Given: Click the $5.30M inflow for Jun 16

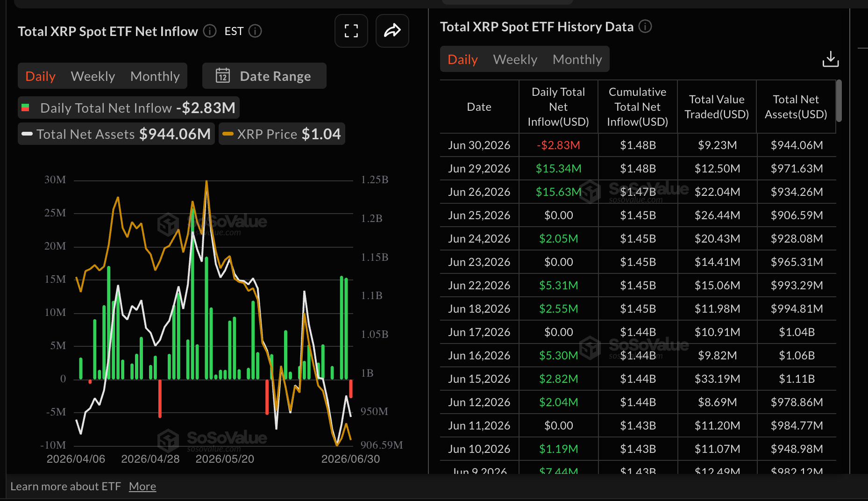Looking at the screenshot, I should tap(558, 356).
